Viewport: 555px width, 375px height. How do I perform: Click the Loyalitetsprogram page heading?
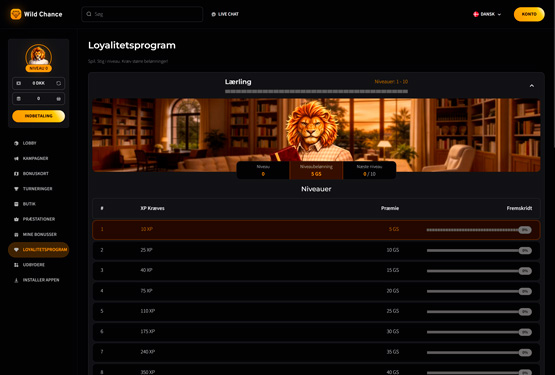point(132,45)
